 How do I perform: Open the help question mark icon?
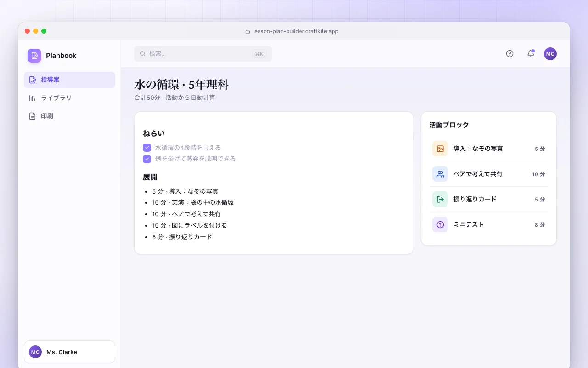pyautogui.click(x=509, y=54)
